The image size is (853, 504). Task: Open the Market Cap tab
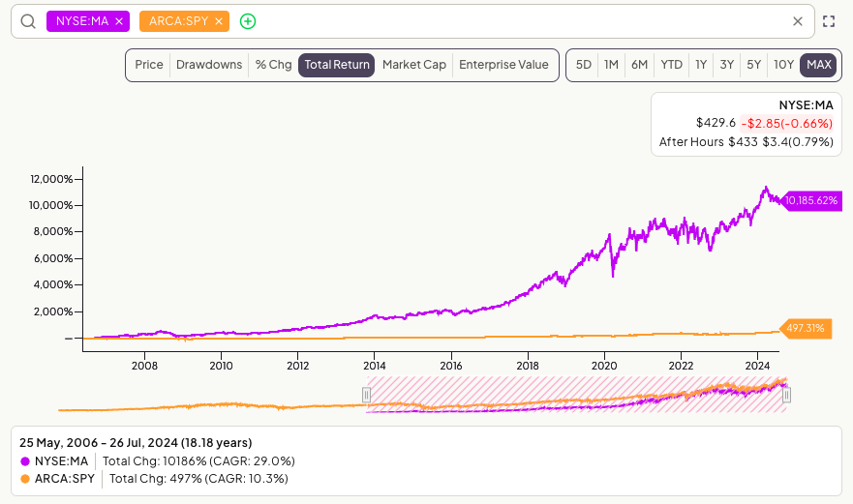point(414,65)
